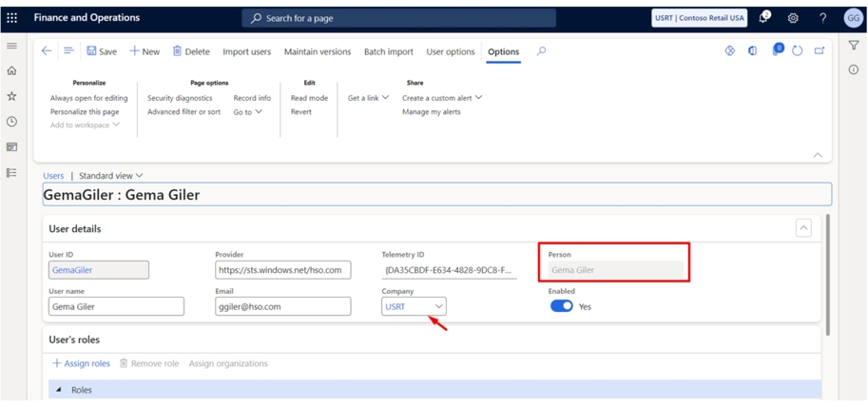Viewport: 868px width, 407px height.
Task: Select the Options tab
Action: tap(503, 51)
